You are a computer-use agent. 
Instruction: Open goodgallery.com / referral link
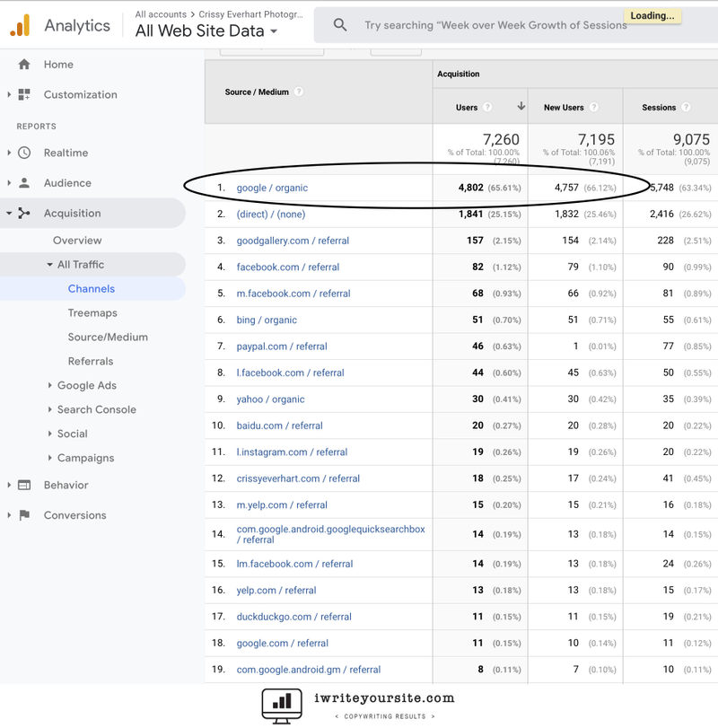(293, 241)
